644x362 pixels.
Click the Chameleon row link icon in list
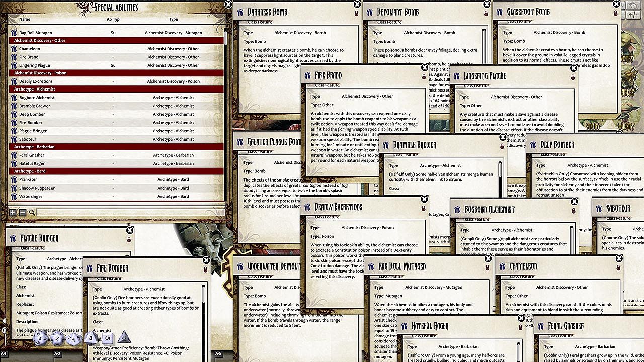point(14,49)
